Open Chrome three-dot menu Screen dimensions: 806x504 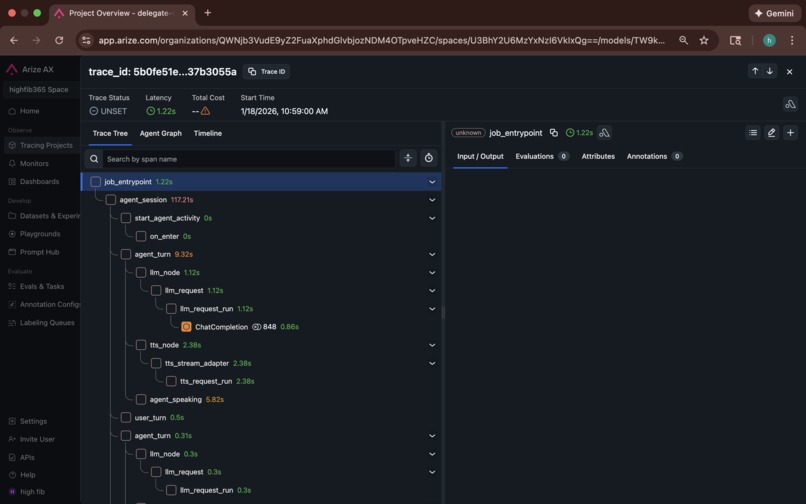[x=792, y=40]
